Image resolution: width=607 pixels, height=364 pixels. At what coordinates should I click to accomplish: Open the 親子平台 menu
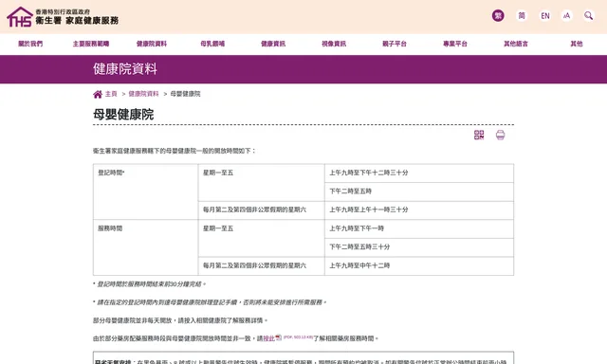point(395,44)
